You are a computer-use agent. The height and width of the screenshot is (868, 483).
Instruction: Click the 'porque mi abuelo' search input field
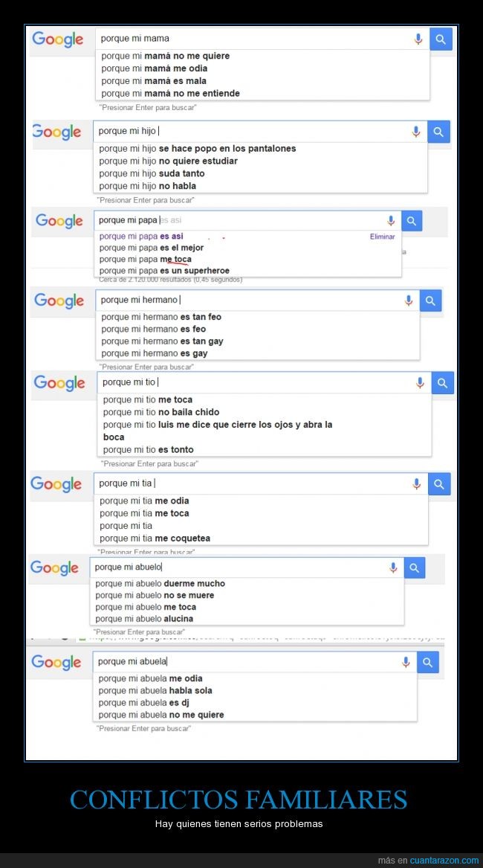239,568
